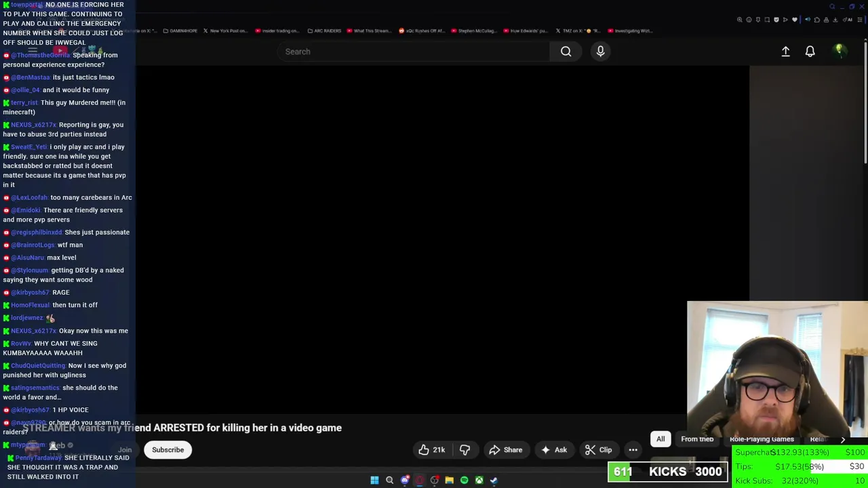Click chat user @LexLoofah's name
The image size is (868, 488).
click(x=29, y=197)
